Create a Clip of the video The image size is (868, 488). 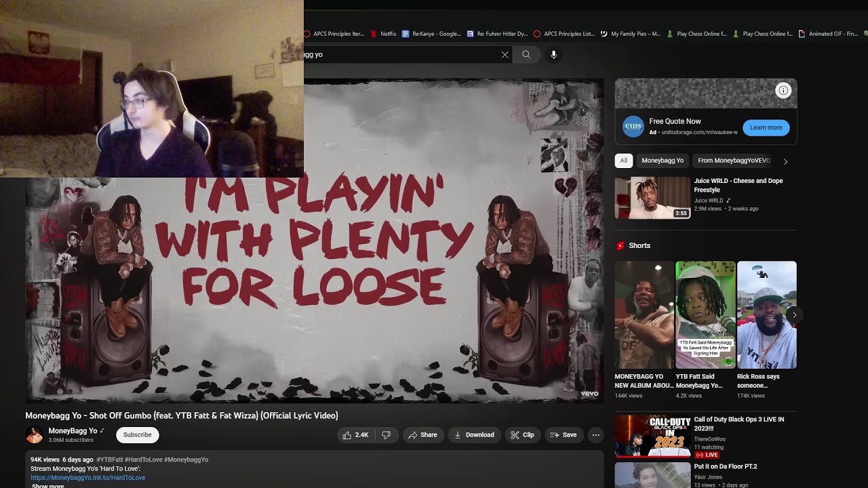(x=522, y=435)
